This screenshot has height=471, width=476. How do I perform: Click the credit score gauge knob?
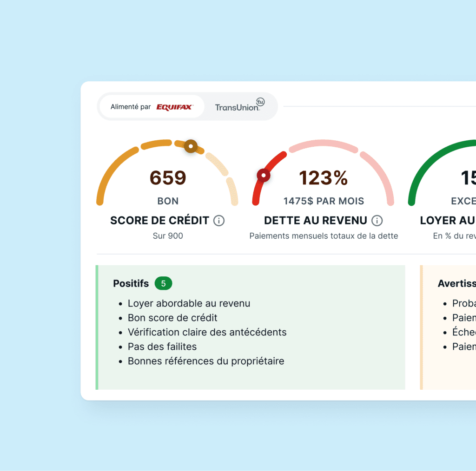point(191,146)
